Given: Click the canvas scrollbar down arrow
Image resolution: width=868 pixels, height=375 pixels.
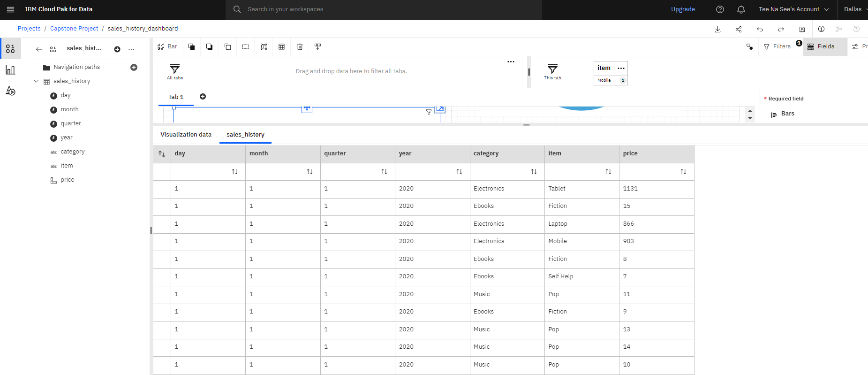Looking at the screenshot, I should [x=750, y=118].
